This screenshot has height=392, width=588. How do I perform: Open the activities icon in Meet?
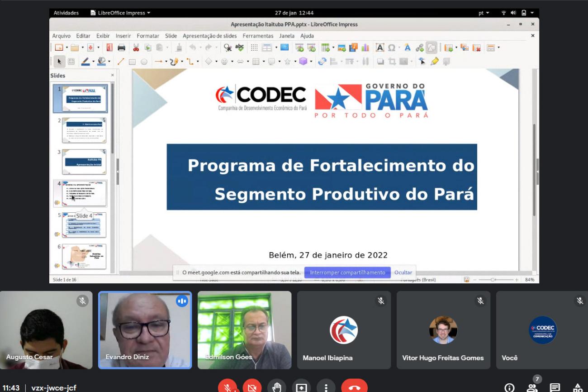point(578,387)
